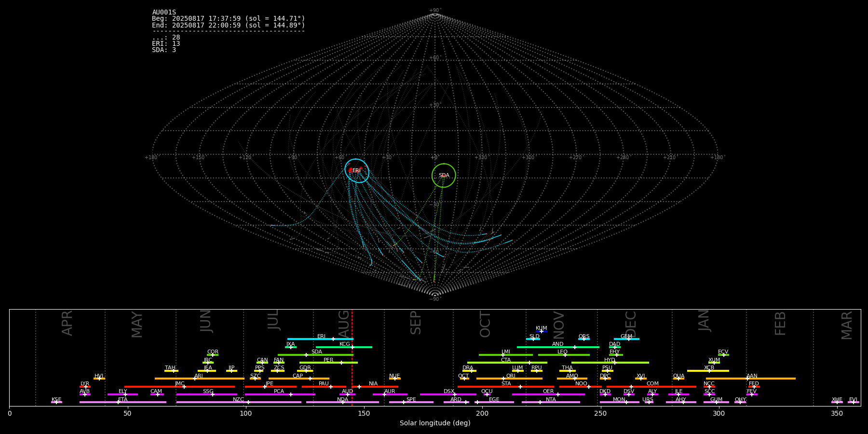
Task: Select the AUR shower bar
Action: 390,394
